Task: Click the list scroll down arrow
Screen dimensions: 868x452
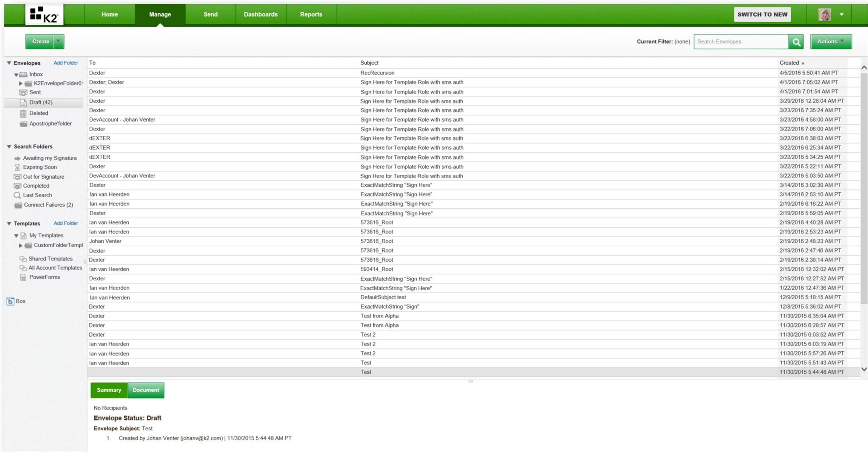Action: 864,369
